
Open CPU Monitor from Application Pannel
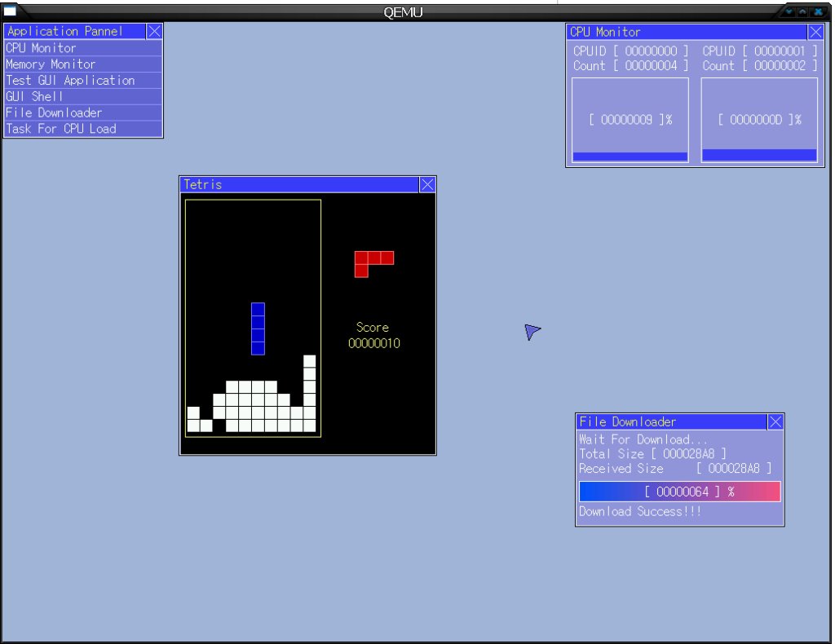point(83,48)
